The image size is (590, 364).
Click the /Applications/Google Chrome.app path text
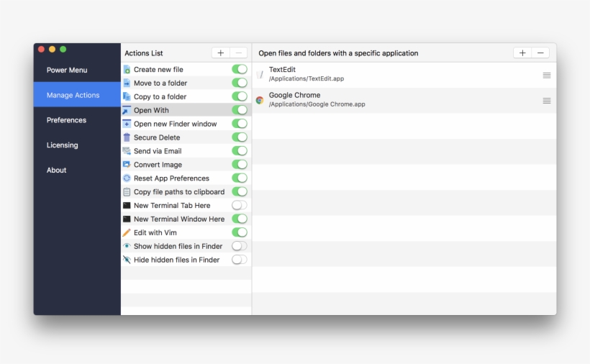(317, 104)
